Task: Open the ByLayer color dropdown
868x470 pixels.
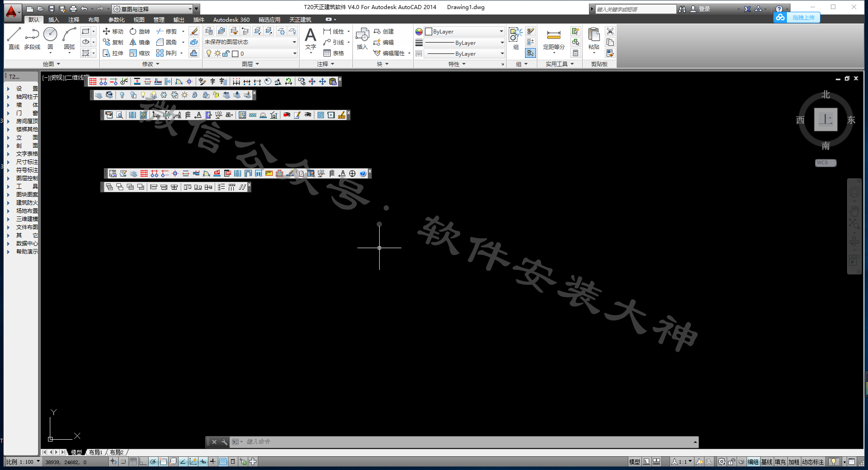Action: tap(464, 31)
